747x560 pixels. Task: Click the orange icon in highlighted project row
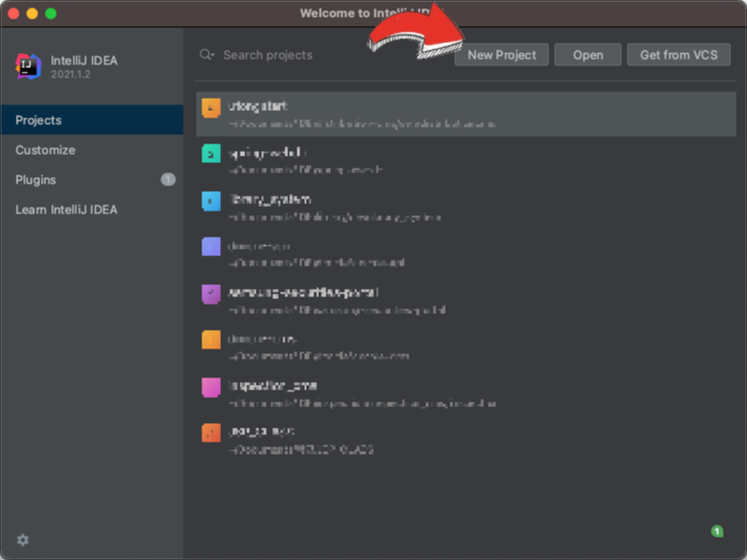211,107
